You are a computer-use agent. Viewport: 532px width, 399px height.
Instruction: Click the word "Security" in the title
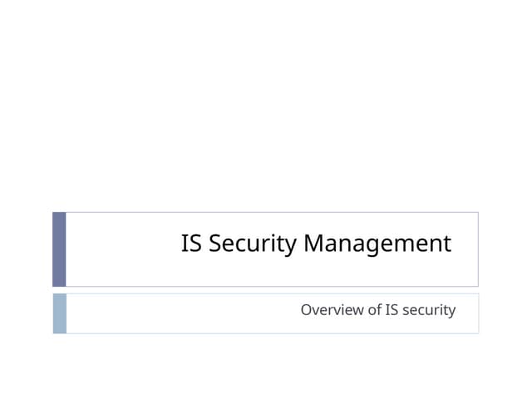click(x=253, y=244)
